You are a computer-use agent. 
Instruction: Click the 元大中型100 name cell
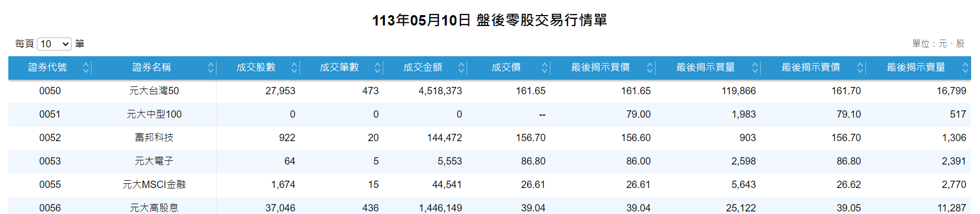click(154, 115)
